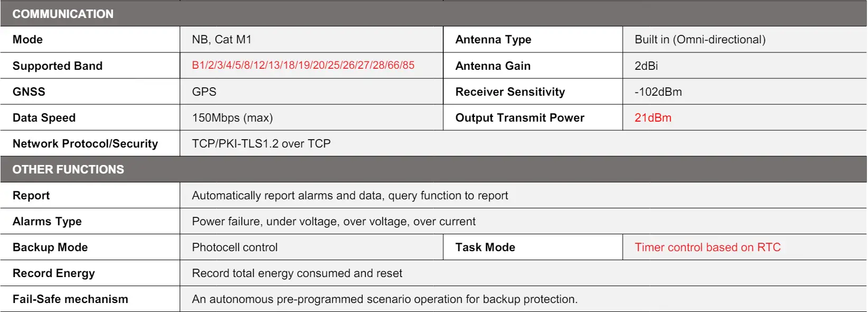Select the Photocell control cell
Image resolution: width=868 pixels, height=312 pixels.
(x=235, y=247)
